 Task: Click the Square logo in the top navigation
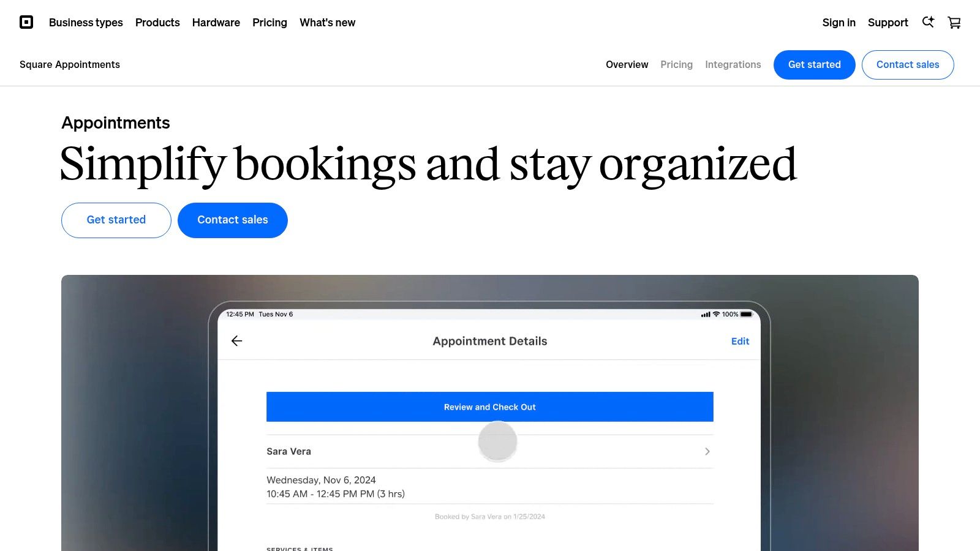point(26,22)
